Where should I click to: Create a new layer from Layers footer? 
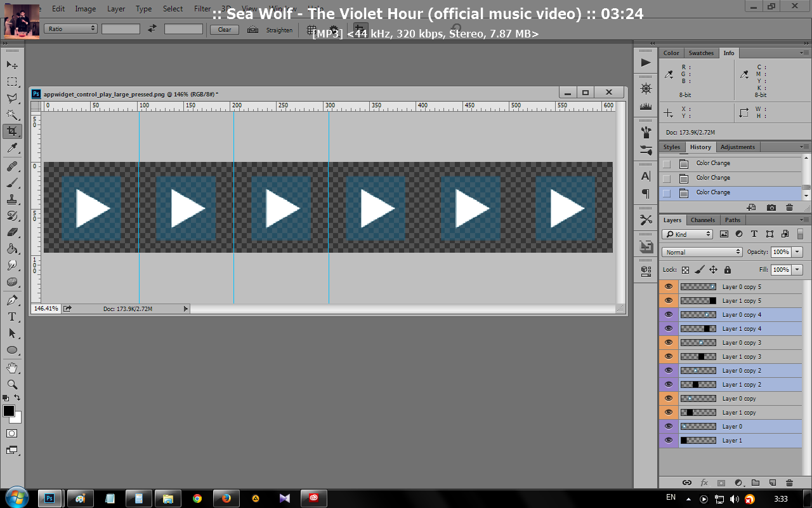773,483
